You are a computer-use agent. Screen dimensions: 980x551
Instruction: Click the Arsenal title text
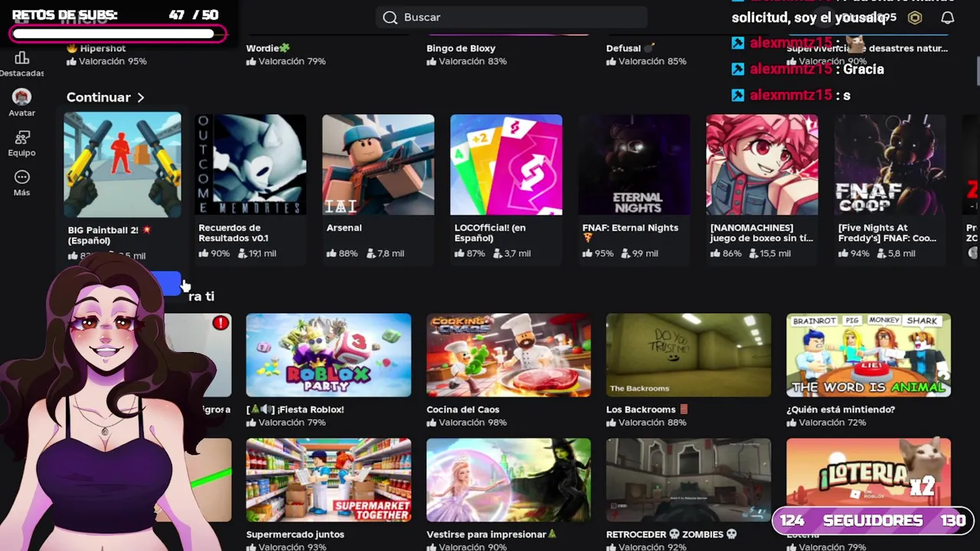click(344, 227)
